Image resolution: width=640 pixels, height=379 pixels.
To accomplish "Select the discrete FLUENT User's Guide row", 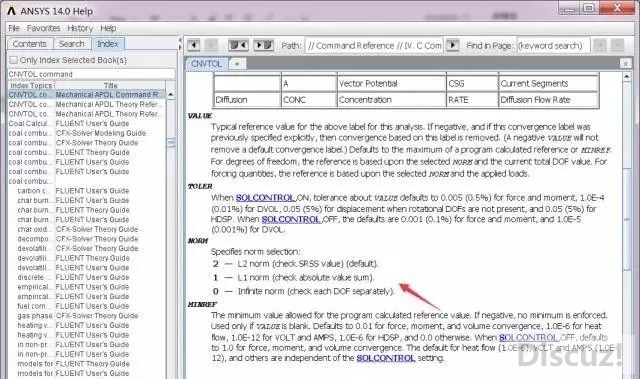I will click(x=87, y=277).
